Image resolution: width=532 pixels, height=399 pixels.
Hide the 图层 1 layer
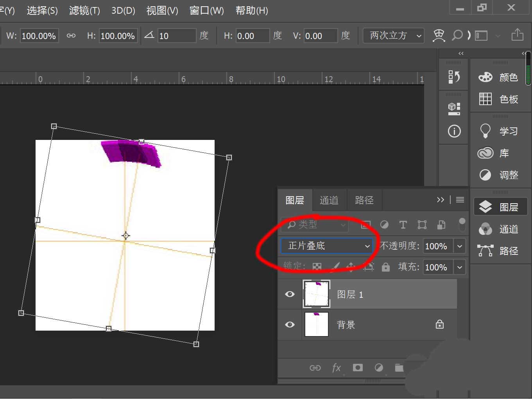[289, 294]
